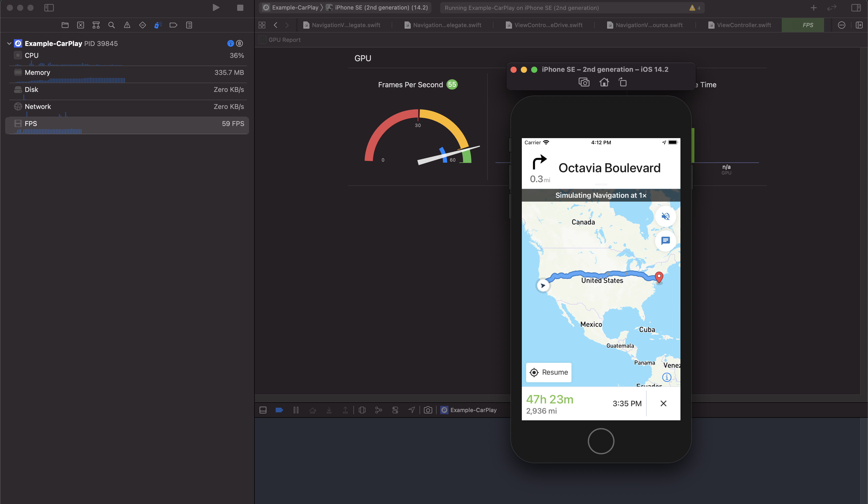Mute voice instructions in simulator map

coord(665,216)
